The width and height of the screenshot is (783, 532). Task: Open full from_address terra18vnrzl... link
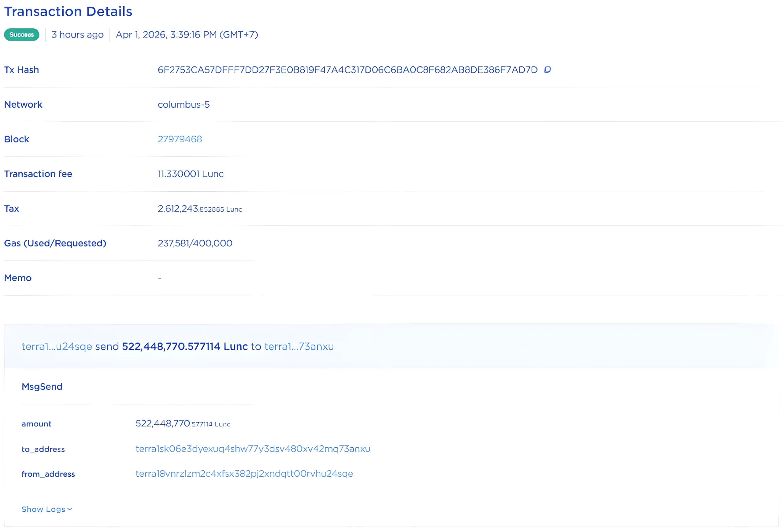point(244,474)
